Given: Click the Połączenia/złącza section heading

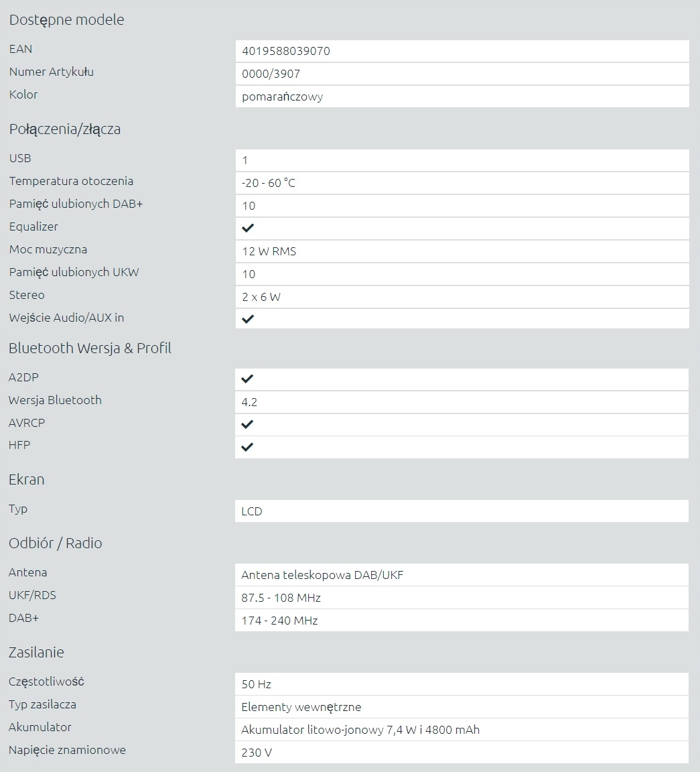Looking at the screenshot, I should pos(65,129).
